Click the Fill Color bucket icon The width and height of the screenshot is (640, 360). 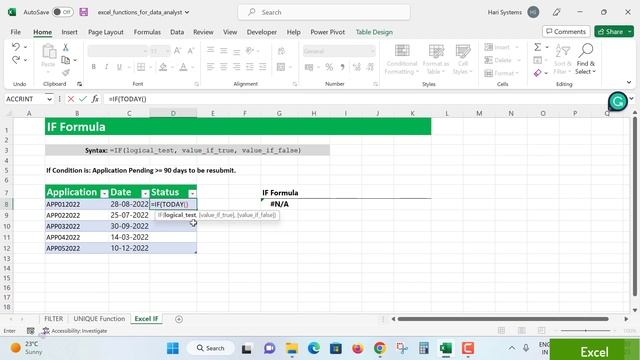[x=163, y=67]
